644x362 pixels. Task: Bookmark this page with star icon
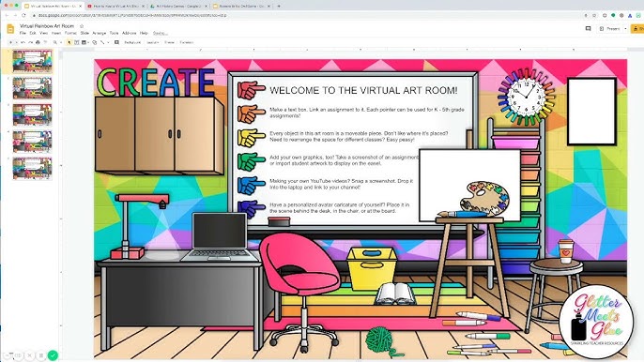(x=594, y=15)
